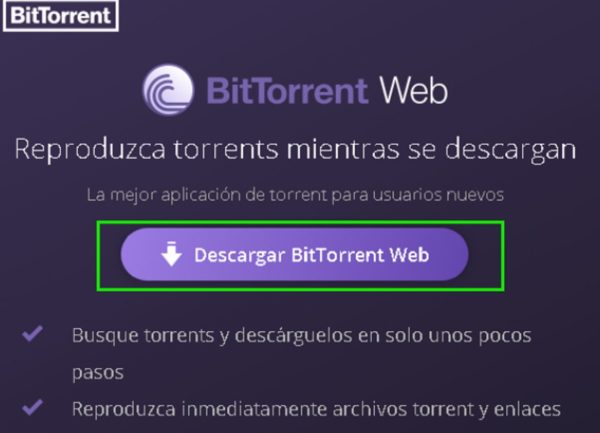The image size is (600, 433).
Task: Click the checkmark beside Busque torrents
Action: [x=33, y=333]
